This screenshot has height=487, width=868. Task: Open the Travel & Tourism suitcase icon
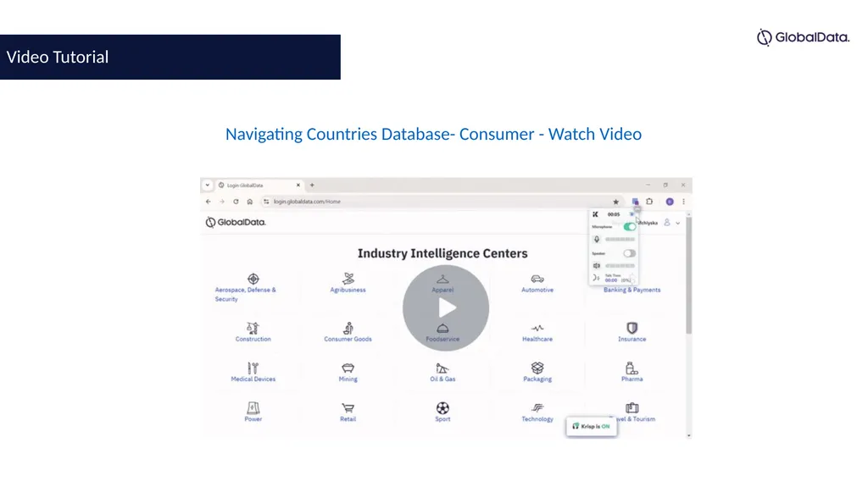click(632, 408)
